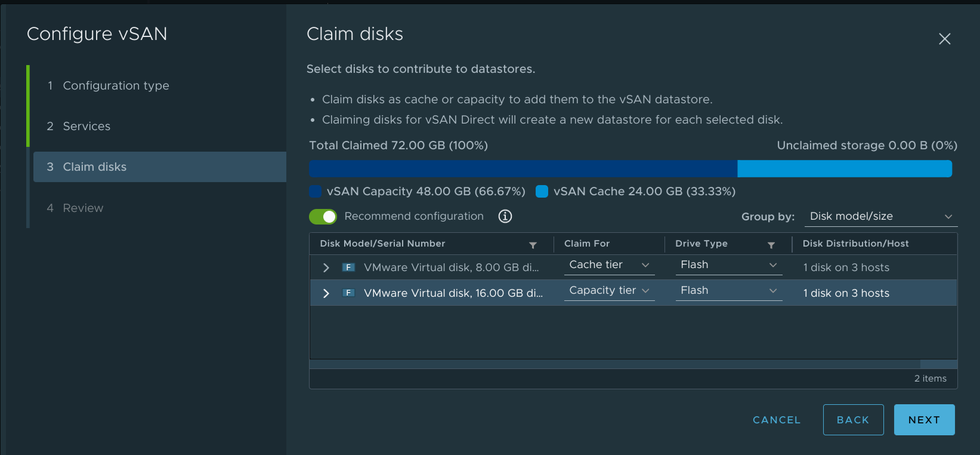Click the CANCEL button

click(777, 420)
